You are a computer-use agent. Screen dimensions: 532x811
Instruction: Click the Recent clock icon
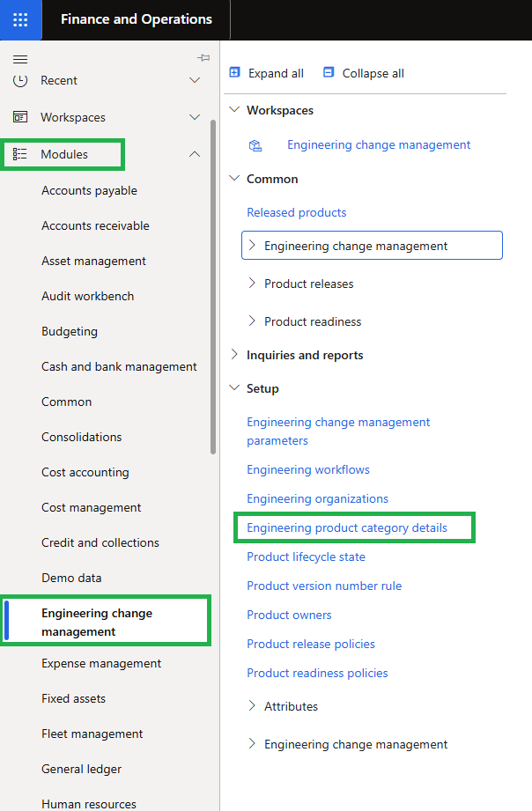[x=19, y=80]
